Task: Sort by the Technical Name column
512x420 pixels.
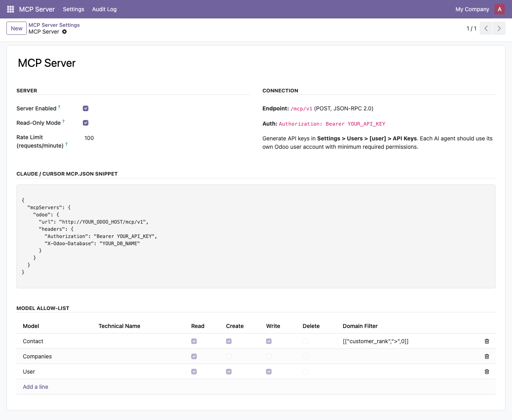Action: (119, 326)
